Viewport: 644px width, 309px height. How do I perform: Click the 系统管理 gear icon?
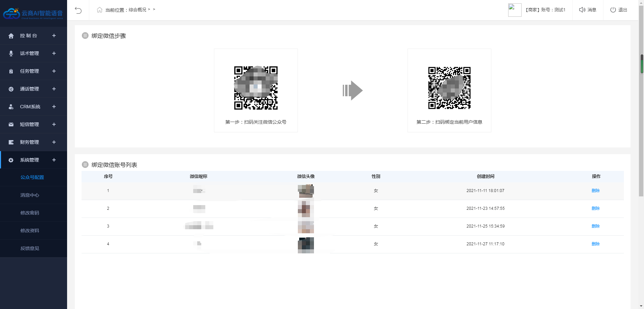[11, 160]
